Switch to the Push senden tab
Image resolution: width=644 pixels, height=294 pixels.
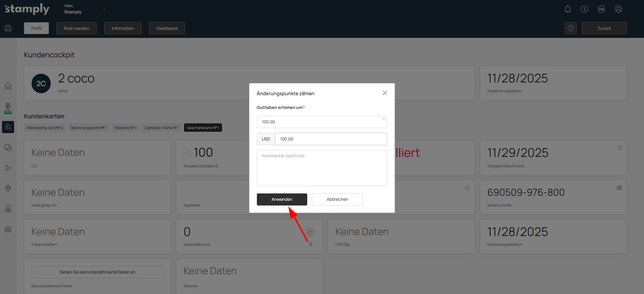[x=77, y=28]
